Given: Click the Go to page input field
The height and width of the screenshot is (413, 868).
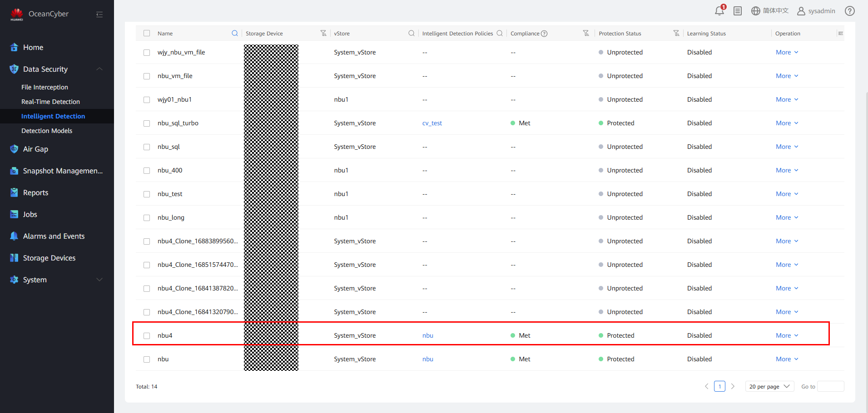Looking at the screenshot, I should click(x=830, y=386).
